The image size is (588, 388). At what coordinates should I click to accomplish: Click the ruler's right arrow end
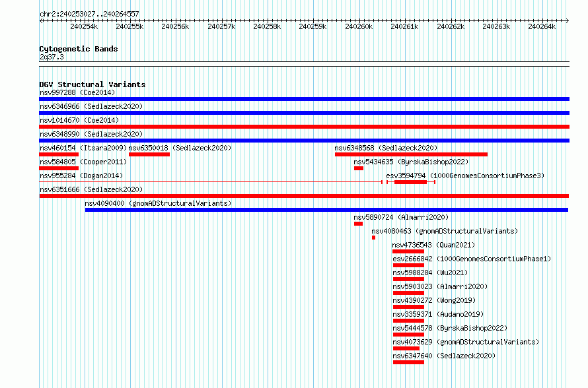pos(568,20)
